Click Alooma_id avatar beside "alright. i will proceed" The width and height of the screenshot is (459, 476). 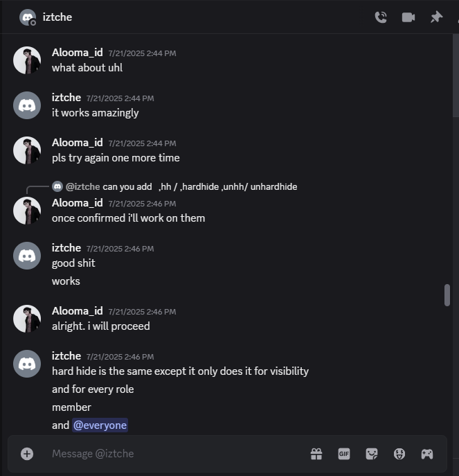pos(27,319)
